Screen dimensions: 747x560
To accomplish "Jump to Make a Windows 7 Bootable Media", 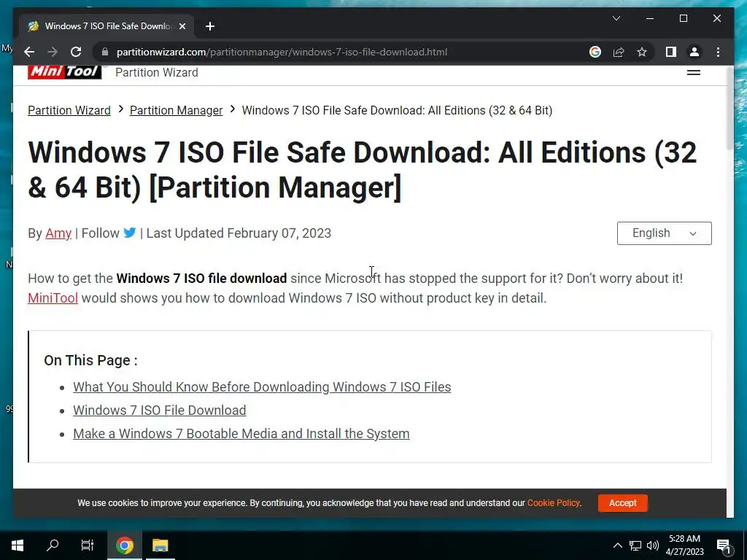I will [x=241, y=433].
